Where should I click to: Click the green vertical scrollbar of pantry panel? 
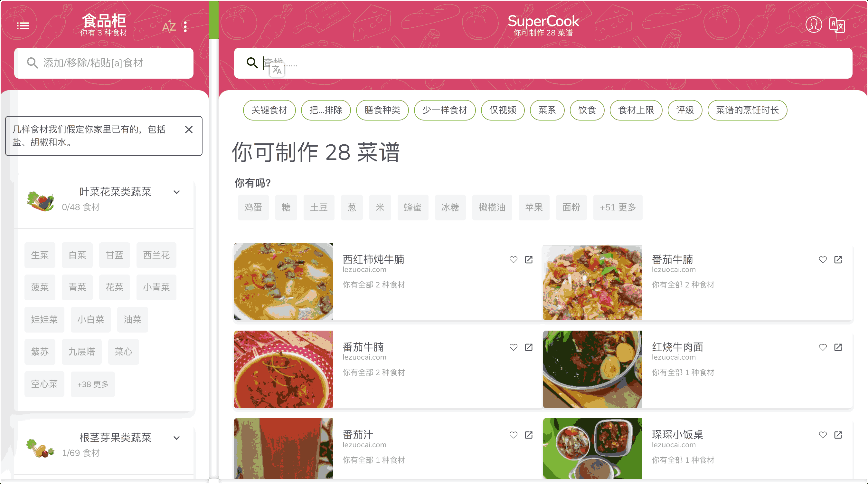pos(214,20)
